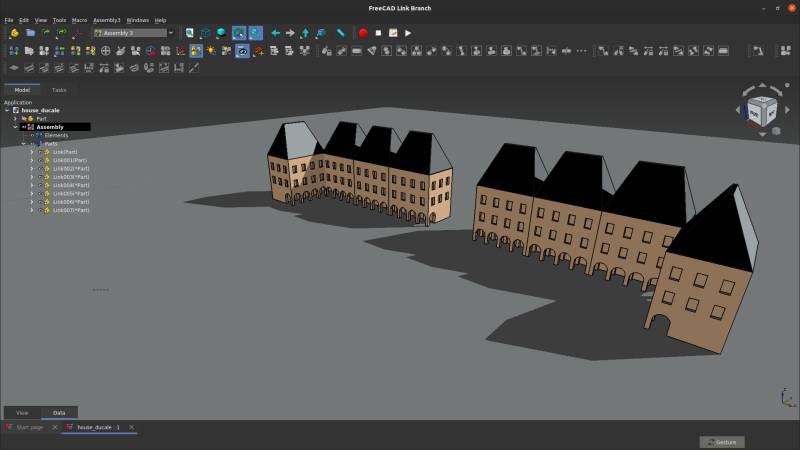Open the Windows menu
Screen dimensions: 800x450
pos(137,20)
